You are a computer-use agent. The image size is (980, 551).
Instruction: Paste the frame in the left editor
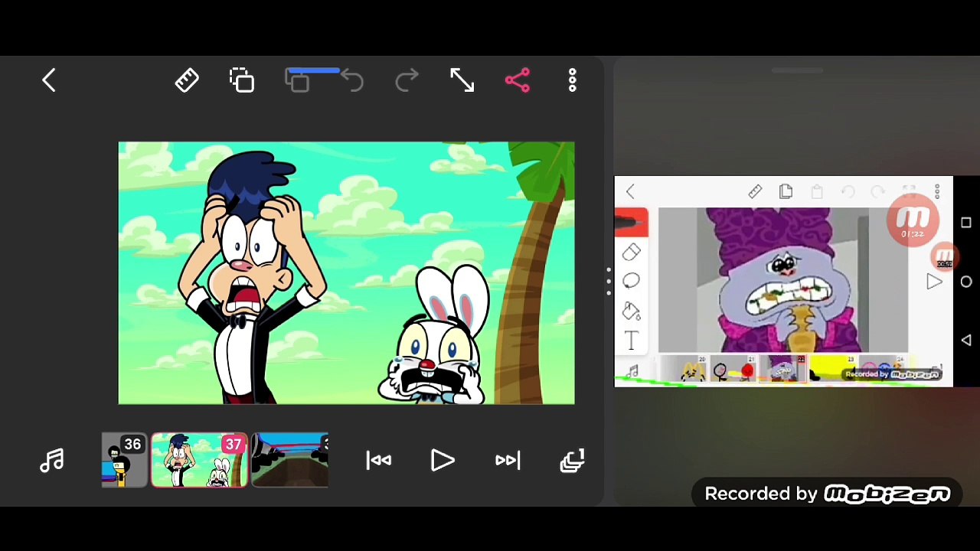[x=298, y=80]
